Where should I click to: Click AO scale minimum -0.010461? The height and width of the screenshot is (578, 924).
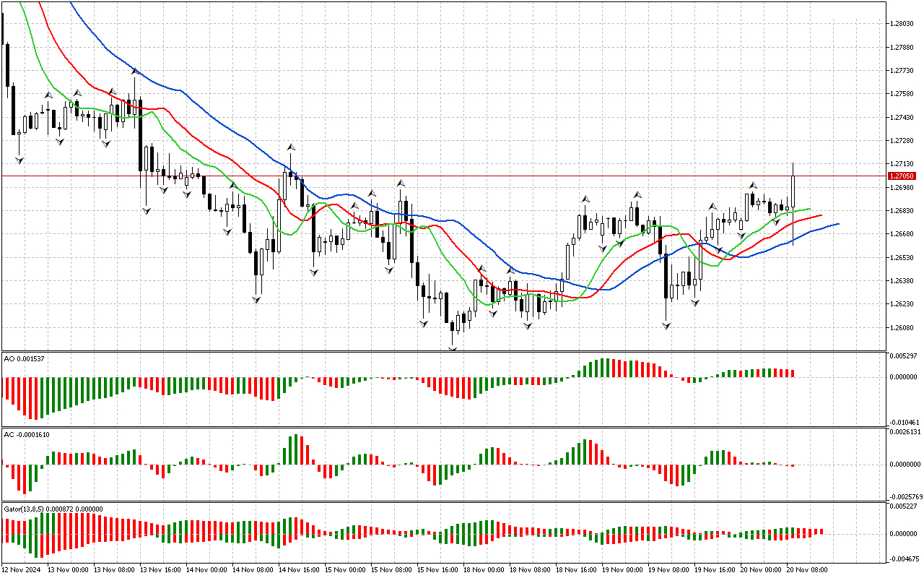tap(905, 422)
